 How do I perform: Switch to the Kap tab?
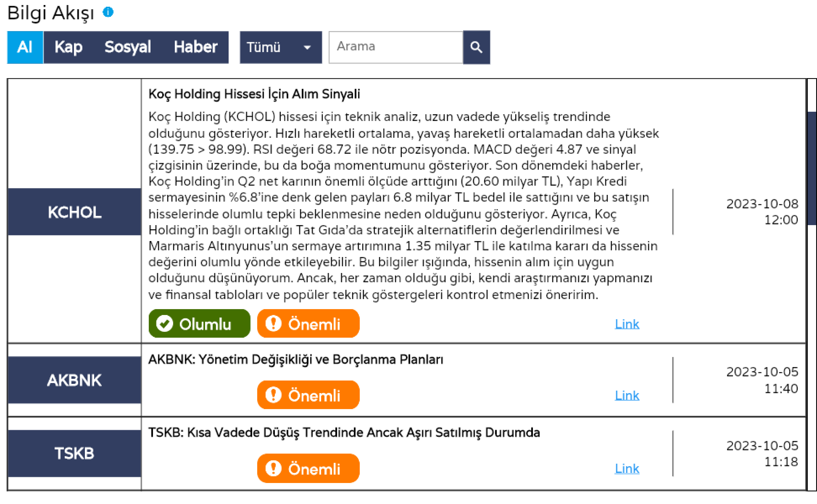68,47
